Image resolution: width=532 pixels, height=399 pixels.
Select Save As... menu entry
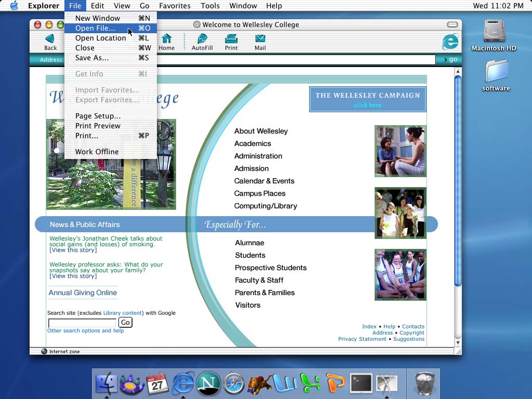[x=92, y=58]
